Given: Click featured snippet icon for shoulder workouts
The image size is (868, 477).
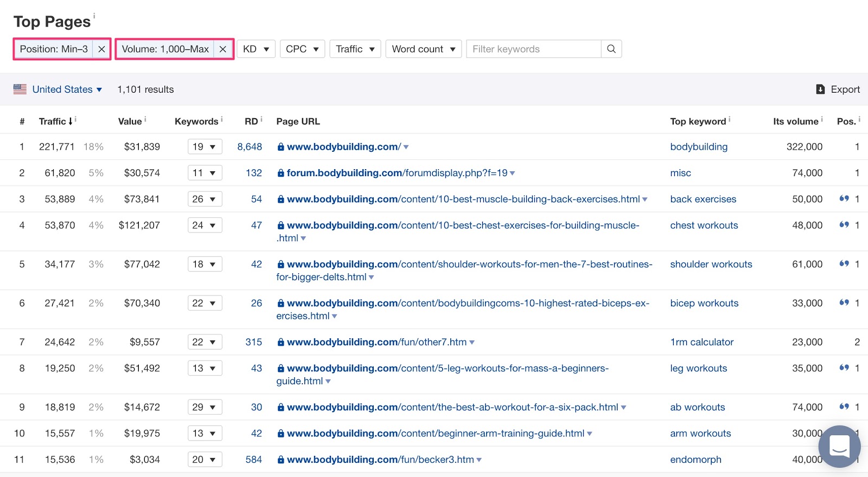Looking at the screenshot, I should [844, 263].
